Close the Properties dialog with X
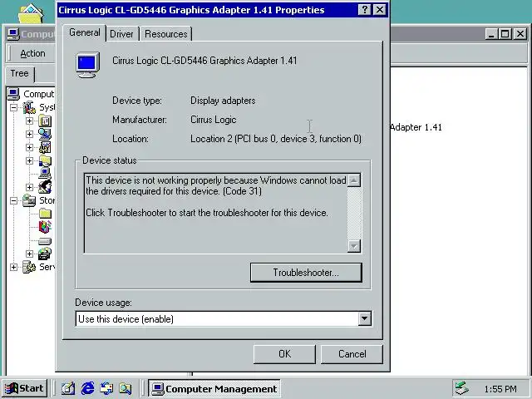Screen dimensions: 532x399 pos(380,9)
